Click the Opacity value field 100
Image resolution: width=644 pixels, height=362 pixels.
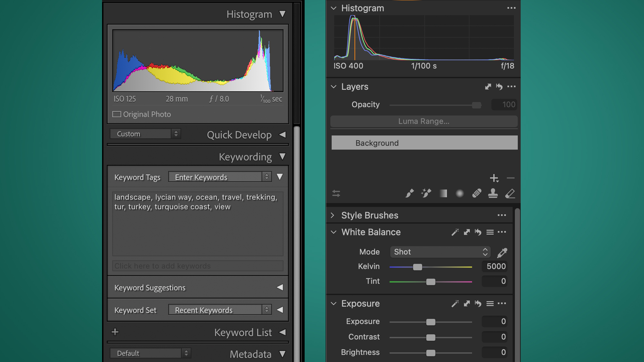point(504,105)
